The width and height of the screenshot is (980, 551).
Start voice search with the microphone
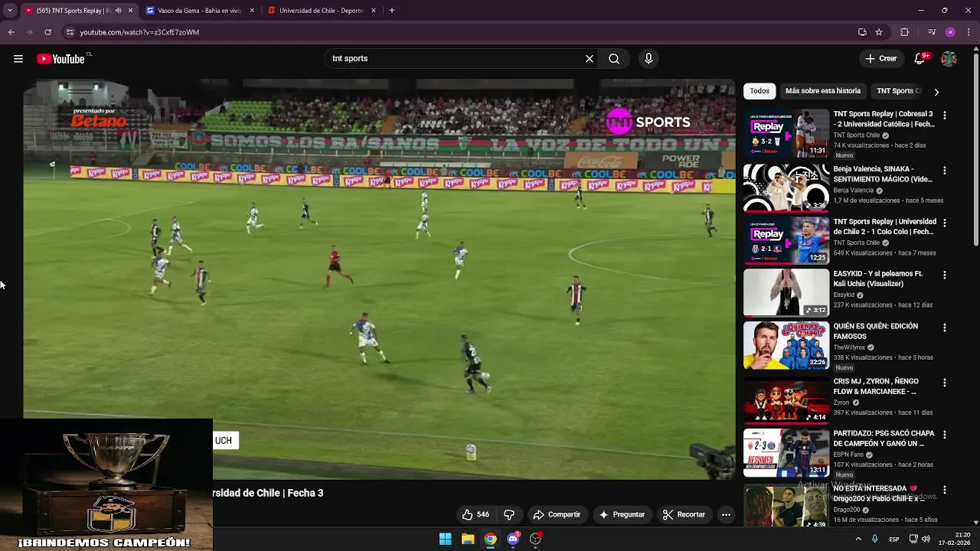[648, 59]
